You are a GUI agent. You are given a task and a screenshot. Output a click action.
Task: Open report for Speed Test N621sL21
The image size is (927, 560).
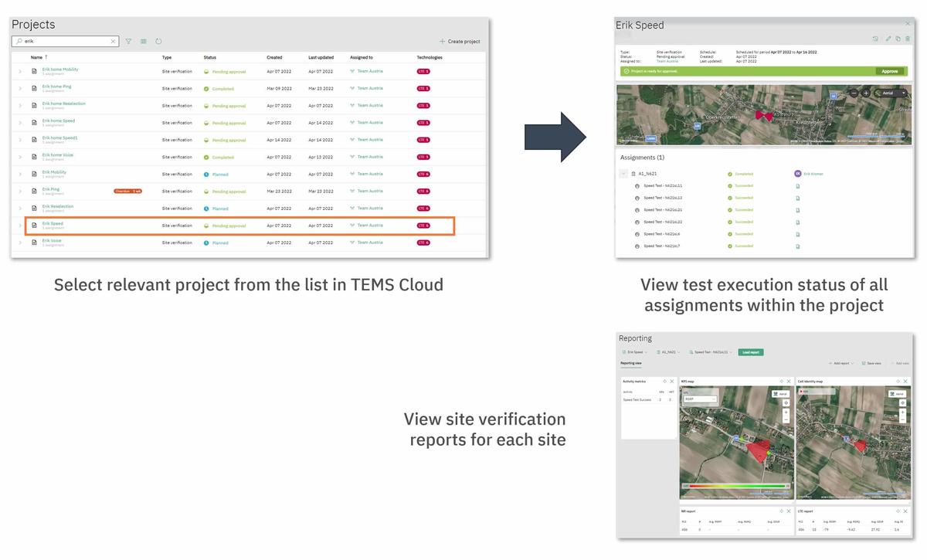(797, 210)
